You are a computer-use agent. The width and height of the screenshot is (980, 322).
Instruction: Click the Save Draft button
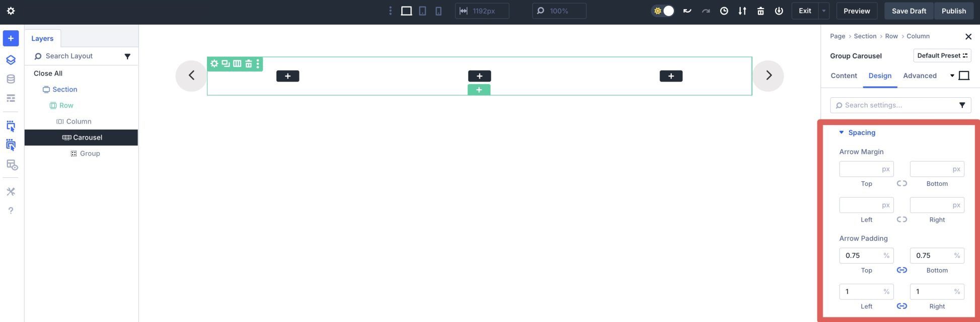coord(908,11)
